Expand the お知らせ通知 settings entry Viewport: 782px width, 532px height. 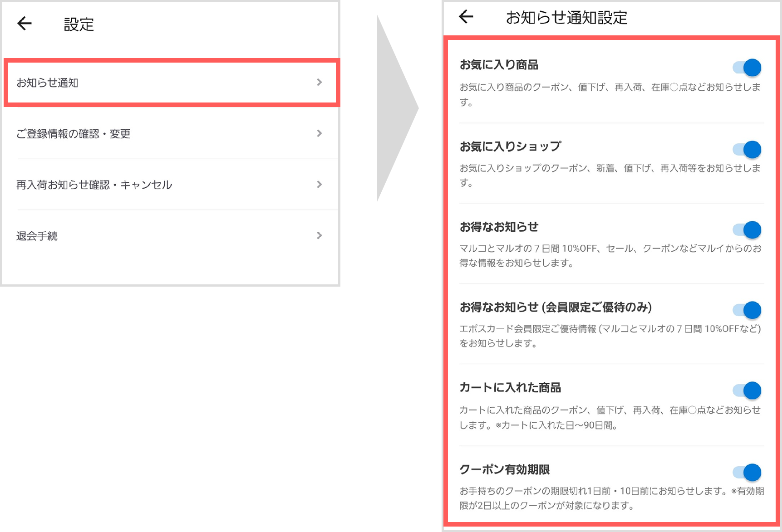pos(320,83)
